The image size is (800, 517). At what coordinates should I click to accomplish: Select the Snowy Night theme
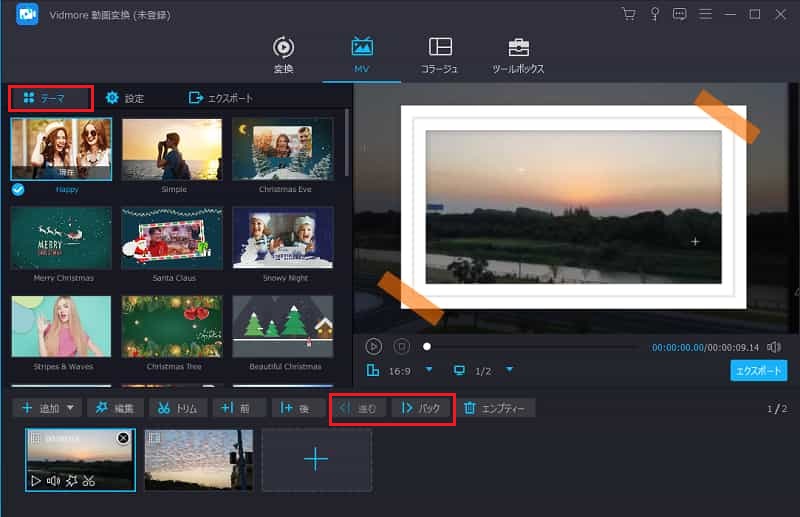coord(283,238)
